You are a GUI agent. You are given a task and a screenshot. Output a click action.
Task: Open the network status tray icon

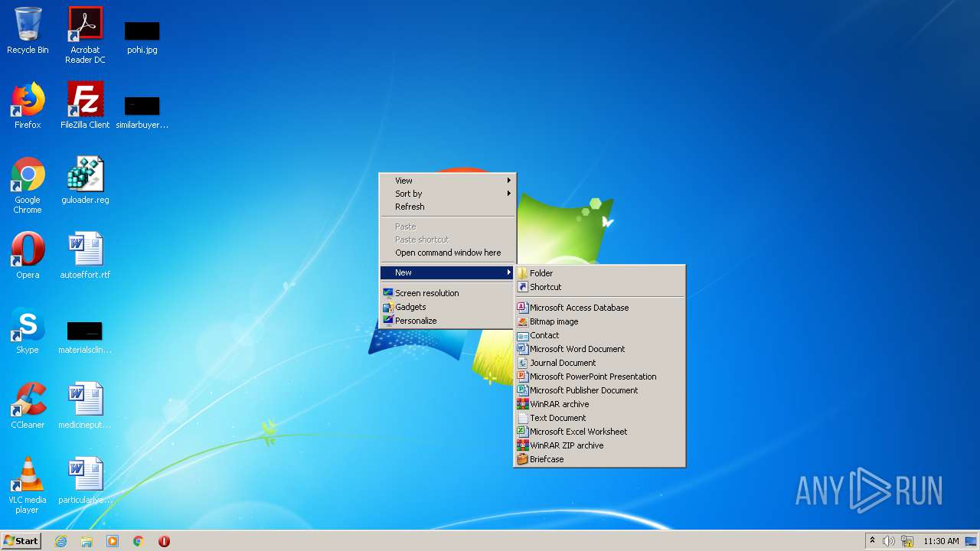(907, 541)
